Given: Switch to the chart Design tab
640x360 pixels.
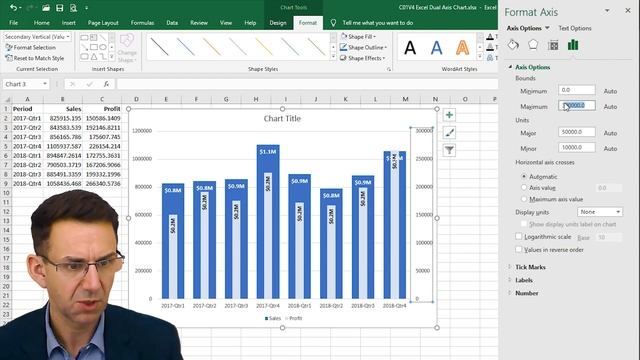Looking at the screenshot, I should click(x=278, y=23).
